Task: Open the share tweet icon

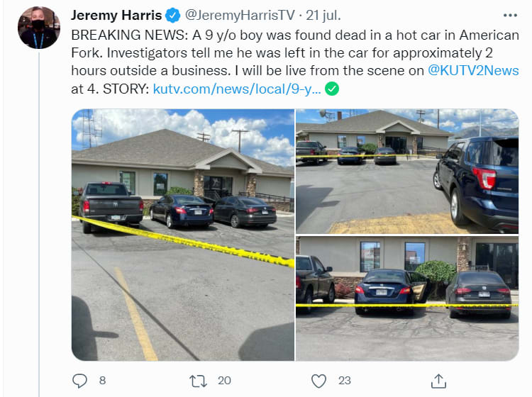Action: pos(438,381)
